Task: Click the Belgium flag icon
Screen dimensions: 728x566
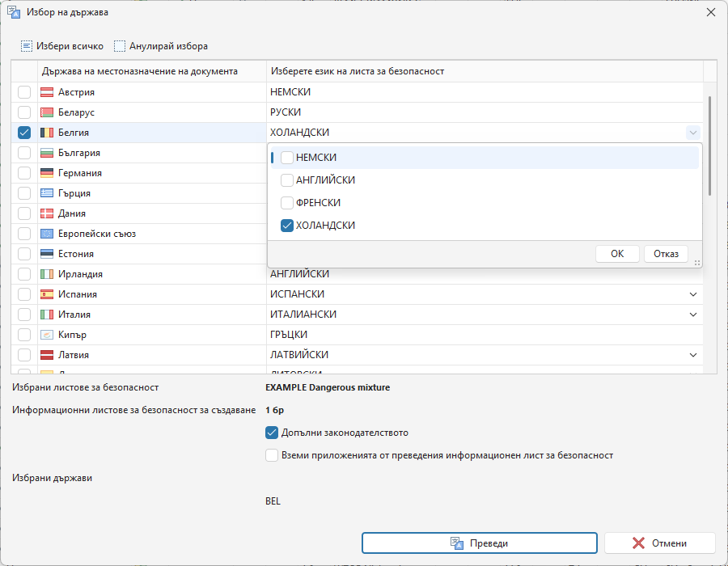Action: tap(47, 133)
